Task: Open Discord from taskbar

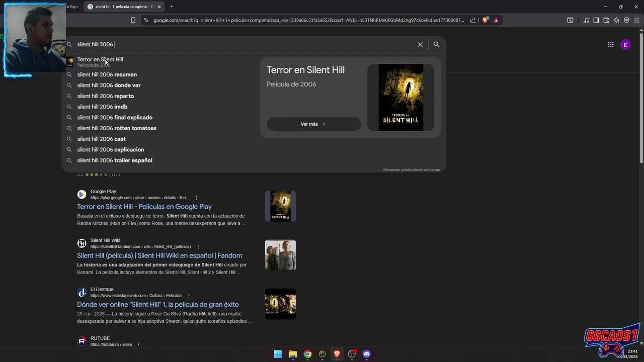Action: coord(367,354)
